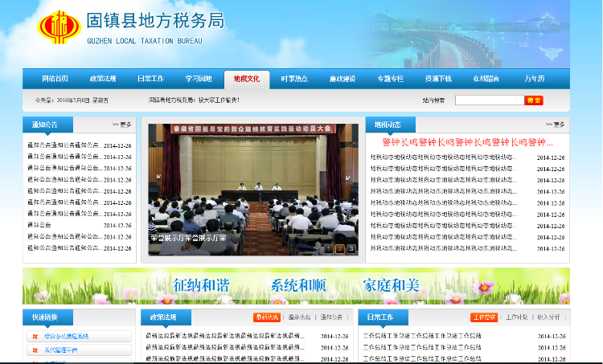The height and width of the screenshot is (364, 603).
Task: Open the 时事热点 navigation item
Action: pyautogui.click(x=294, y=79)
